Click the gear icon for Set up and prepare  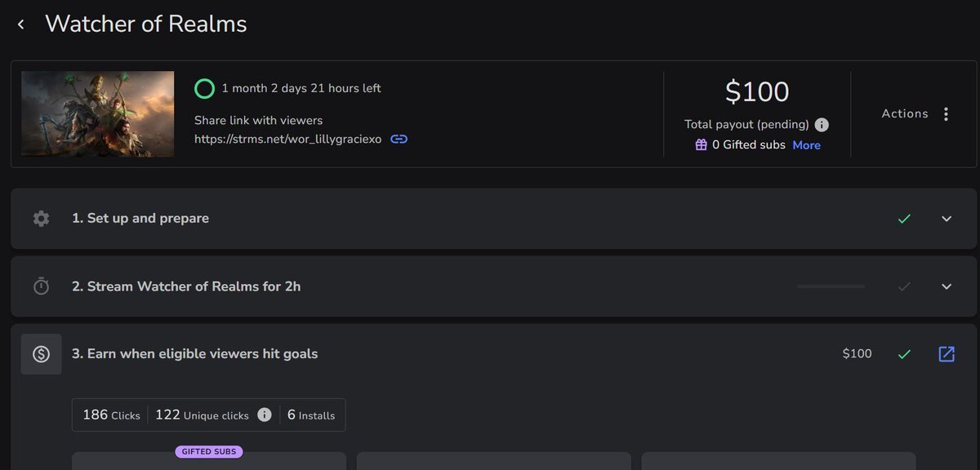pos(41,219)
